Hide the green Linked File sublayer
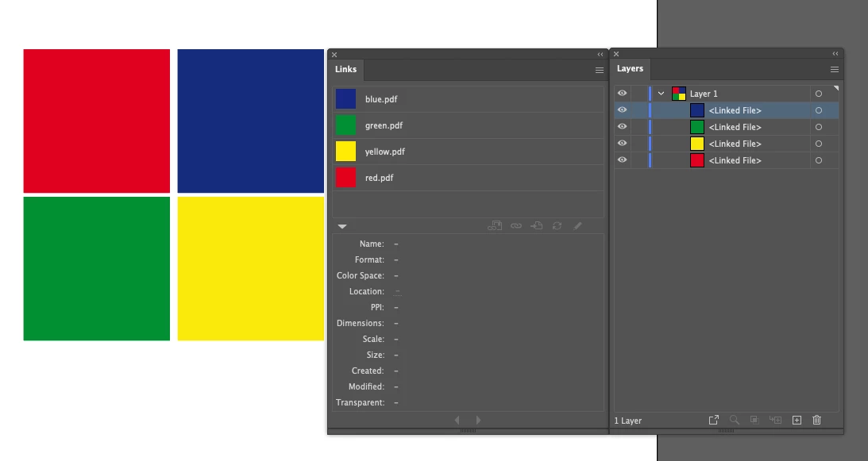868x461 pixels. (623, 127)
